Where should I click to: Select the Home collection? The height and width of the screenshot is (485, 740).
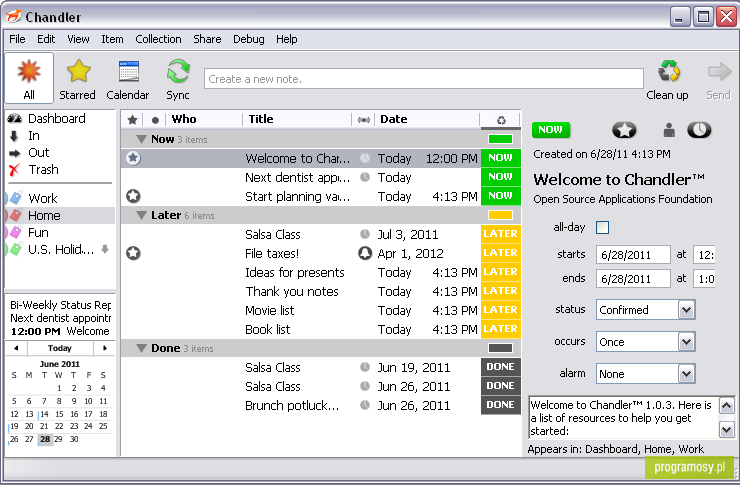point(59,216)
